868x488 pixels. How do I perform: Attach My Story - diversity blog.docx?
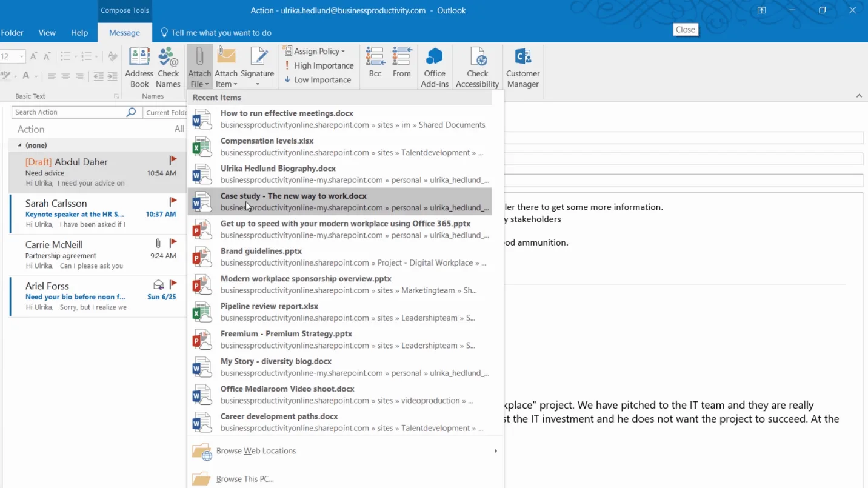pyautogui.click(x=339, y=367)
